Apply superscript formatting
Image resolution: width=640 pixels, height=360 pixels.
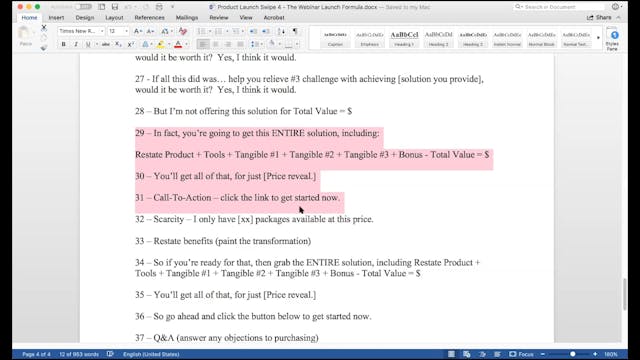(131, 44)
